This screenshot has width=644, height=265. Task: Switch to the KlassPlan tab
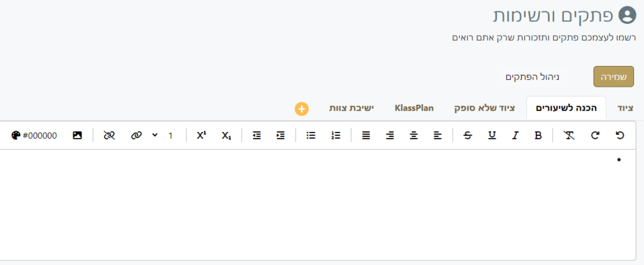(414, 108)
